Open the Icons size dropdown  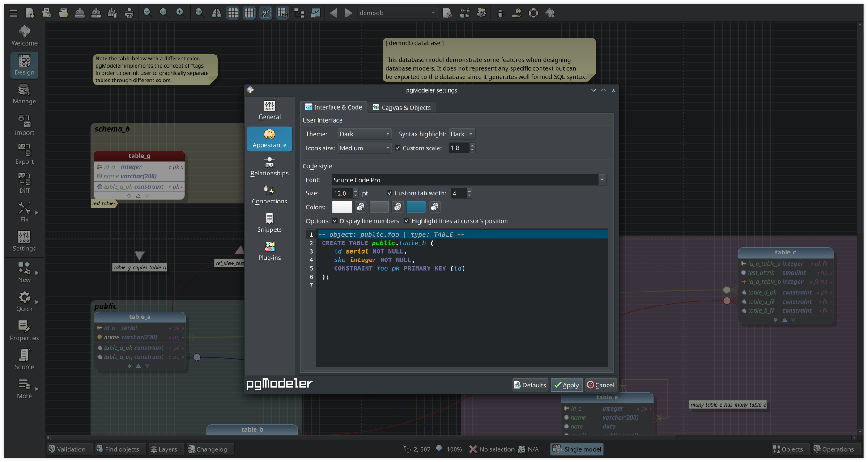[x=365, y=148]
